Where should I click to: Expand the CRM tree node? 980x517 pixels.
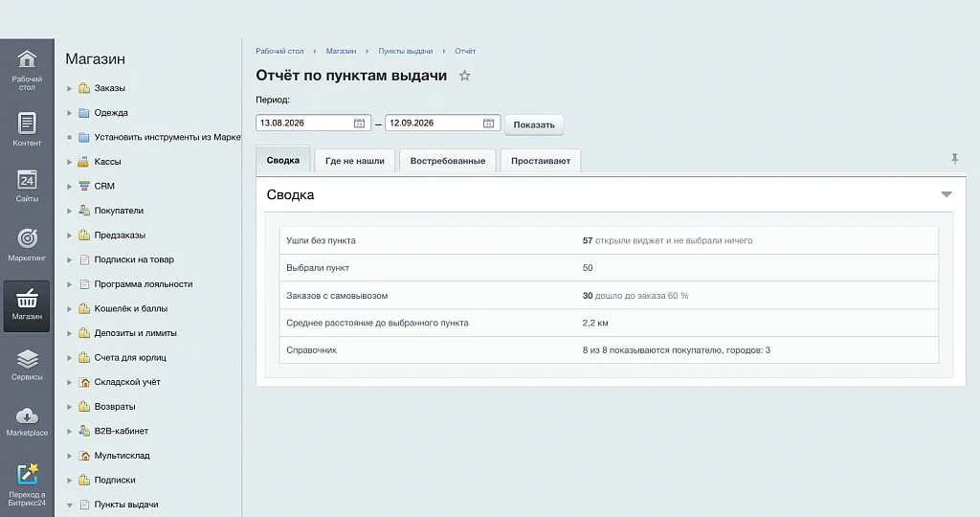69,187
